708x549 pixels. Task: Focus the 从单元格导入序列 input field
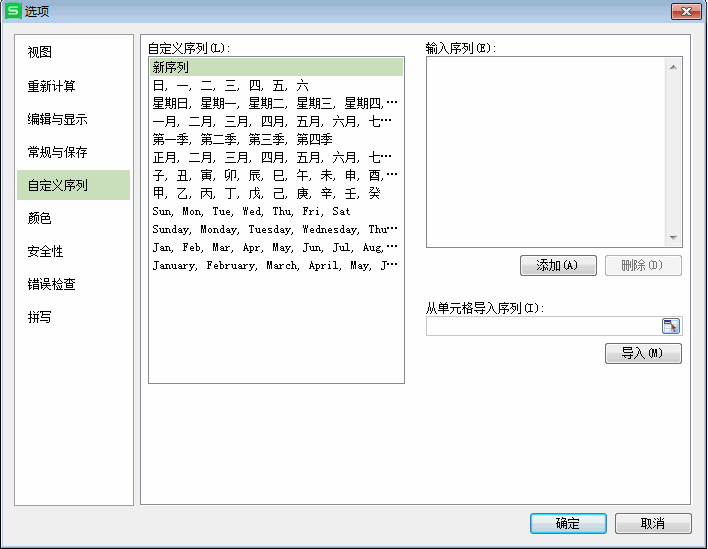click(x=544, y=326)
